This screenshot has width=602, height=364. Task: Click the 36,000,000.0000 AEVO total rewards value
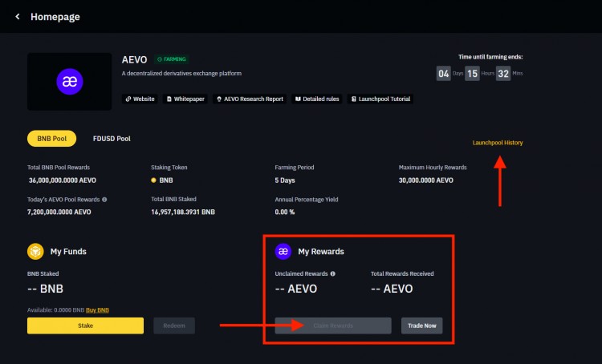coord(62,180)
